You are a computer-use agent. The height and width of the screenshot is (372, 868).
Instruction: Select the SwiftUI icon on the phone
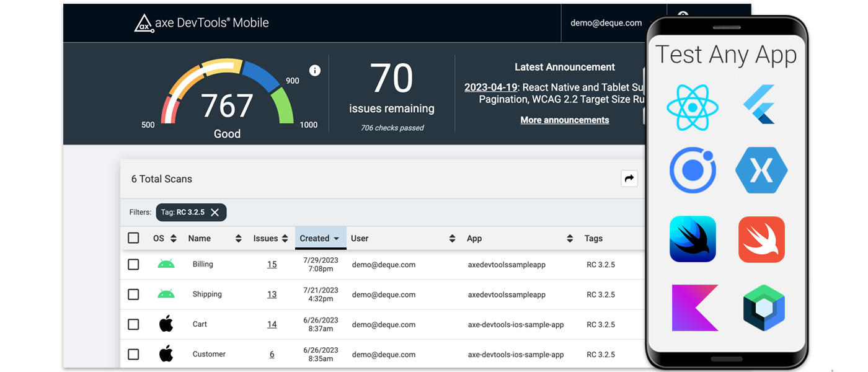[x=693, y=239]
